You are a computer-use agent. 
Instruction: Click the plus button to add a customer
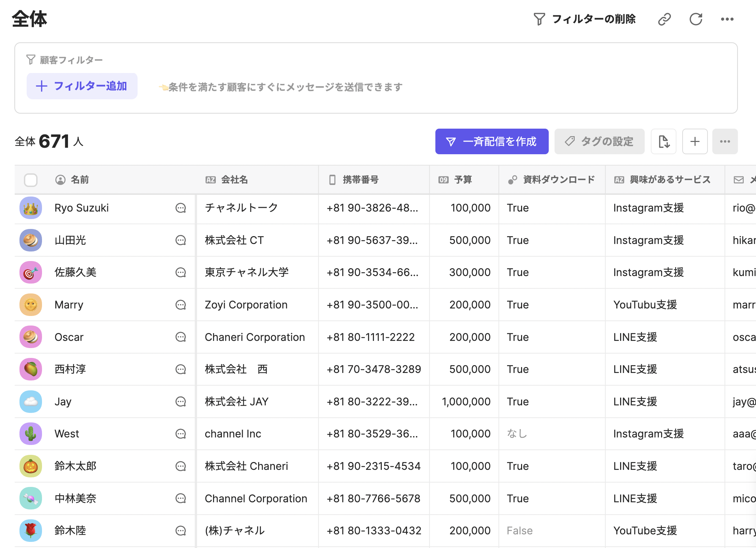pyautogui.click(x=695, y=141)
